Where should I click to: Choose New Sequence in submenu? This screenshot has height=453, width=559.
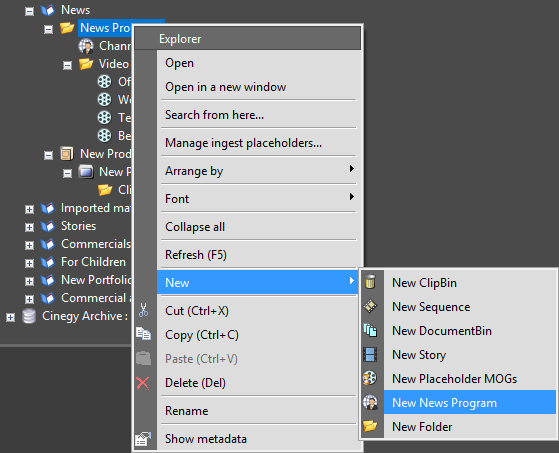click(470, 307)
